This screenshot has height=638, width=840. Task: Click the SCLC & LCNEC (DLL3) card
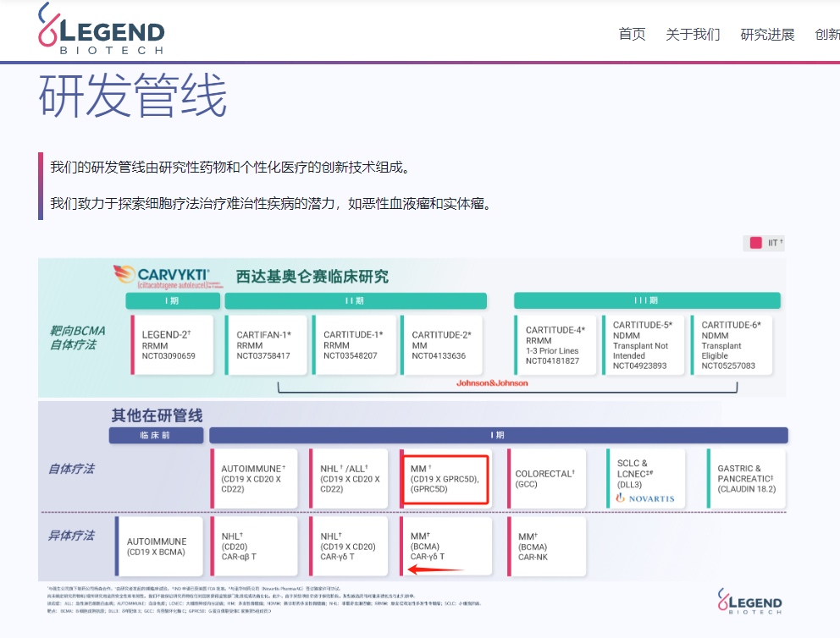[646, 479]
